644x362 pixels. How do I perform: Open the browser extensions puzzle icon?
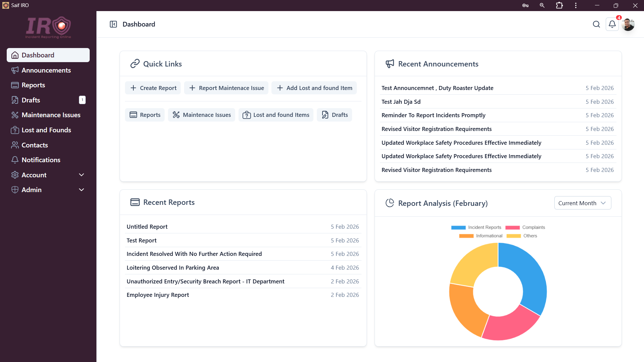click(x=559, y=5)
